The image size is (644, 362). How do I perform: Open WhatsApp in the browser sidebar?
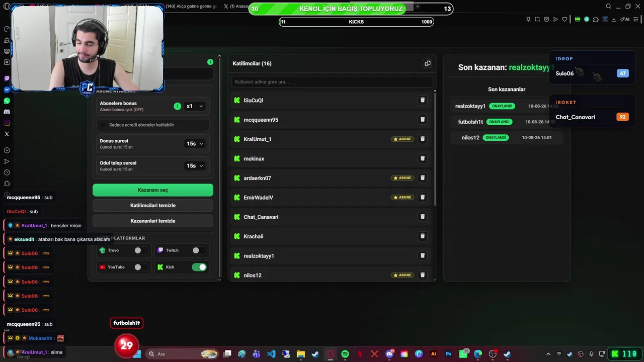pyautogui.click(x=7, y=101)
